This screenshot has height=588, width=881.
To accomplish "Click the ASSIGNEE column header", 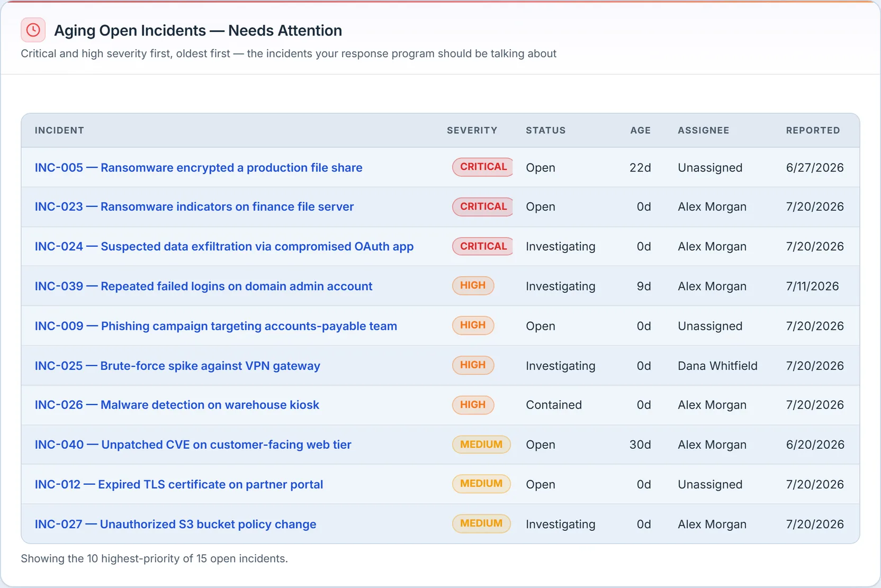I will (x=703, y=130).
